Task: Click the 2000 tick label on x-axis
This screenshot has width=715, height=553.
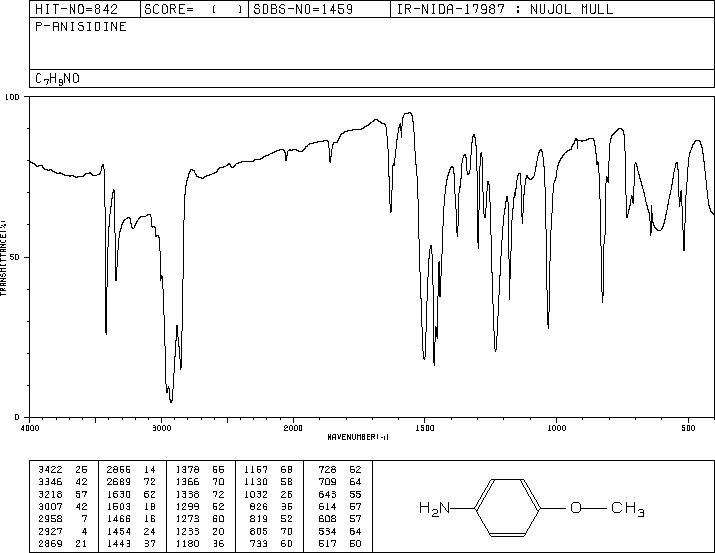Action: pos(293,428)
